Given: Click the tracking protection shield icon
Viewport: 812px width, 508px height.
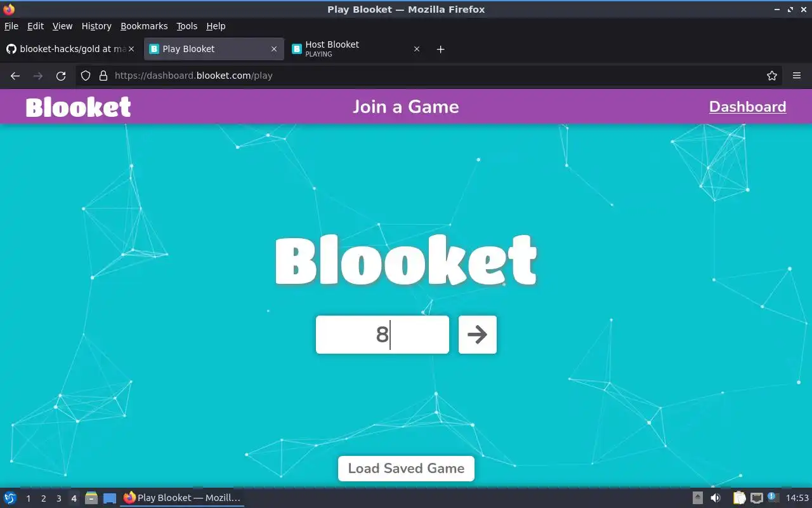Looking at the screenshot, I should tap(86, 76).
